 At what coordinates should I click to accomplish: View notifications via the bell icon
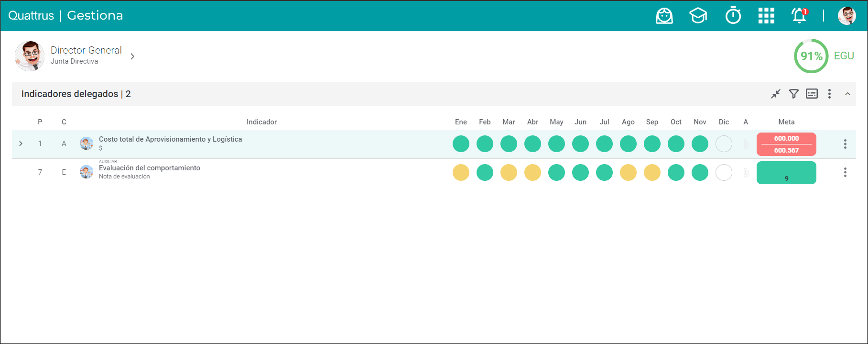(799, 15)
